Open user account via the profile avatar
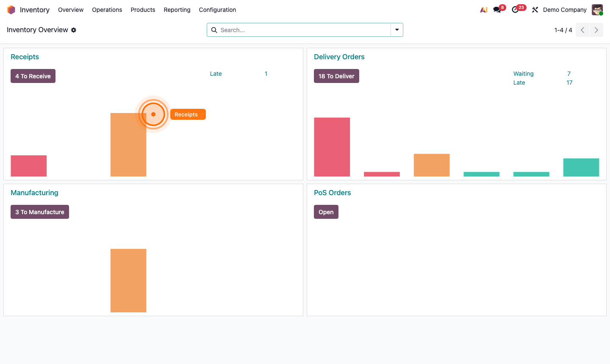The image size is (610, 364). (597, 9)
